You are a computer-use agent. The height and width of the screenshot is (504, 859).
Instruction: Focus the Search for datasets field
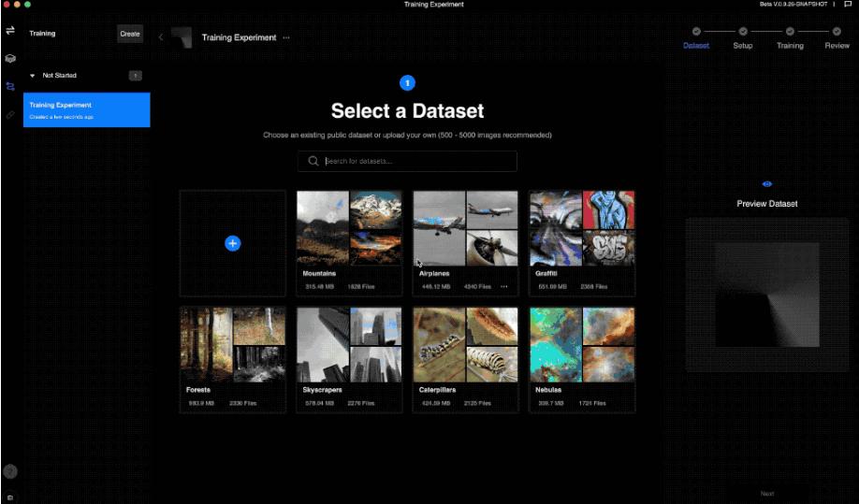[416, 161]
